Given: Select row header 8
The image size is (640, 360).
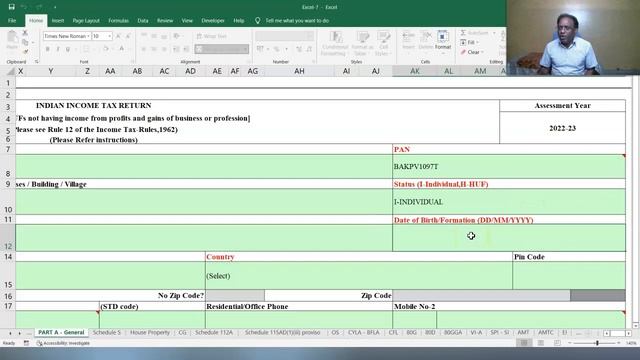Looking at the screenshot, I should click(x=8, y=166).
